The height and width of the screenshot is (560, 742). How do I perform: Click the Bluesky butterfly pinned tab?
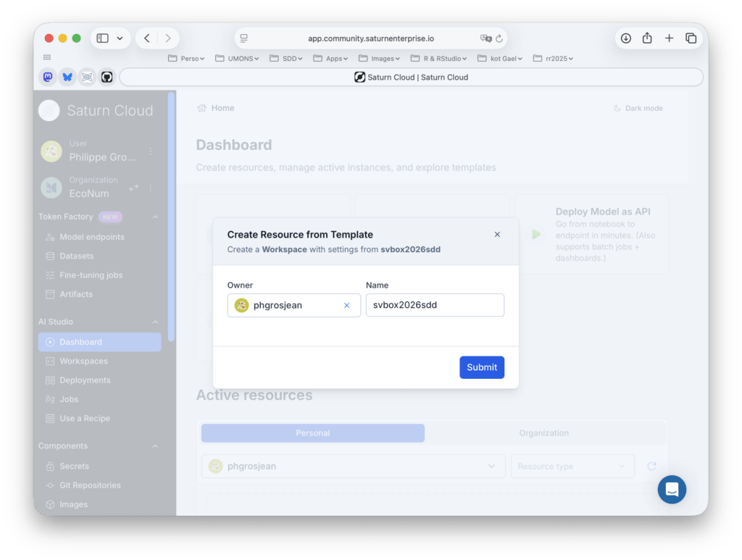click(x=67, y=77)
